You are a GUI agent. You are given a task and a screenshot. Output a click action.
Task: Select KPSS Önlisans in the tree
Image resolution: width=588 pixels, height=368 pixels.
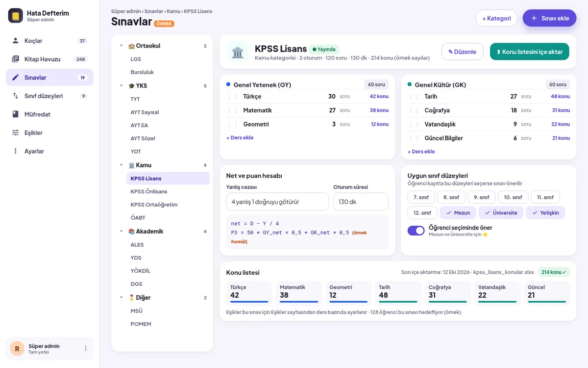[x=168, y=191]
